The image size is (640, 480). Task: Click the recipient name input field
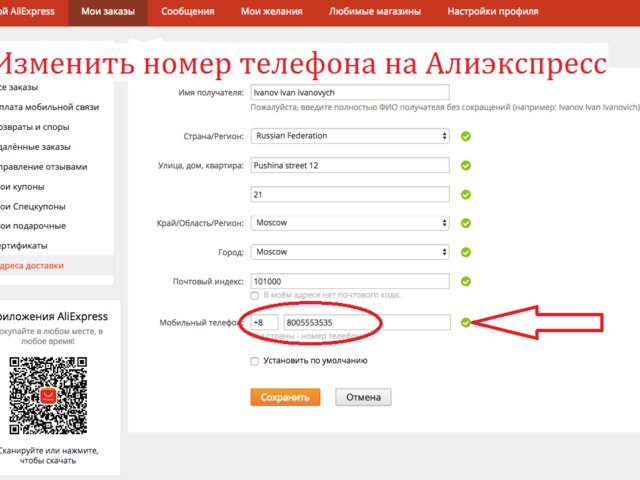pos(350,92)
